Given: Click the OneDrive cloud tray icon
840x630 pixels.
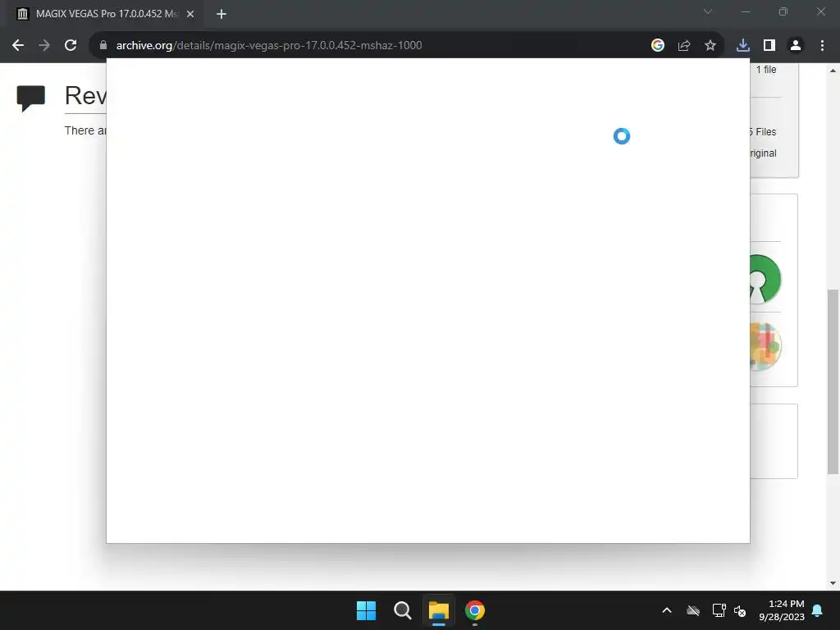Looking at the screenshot, I should coord(693,610).
